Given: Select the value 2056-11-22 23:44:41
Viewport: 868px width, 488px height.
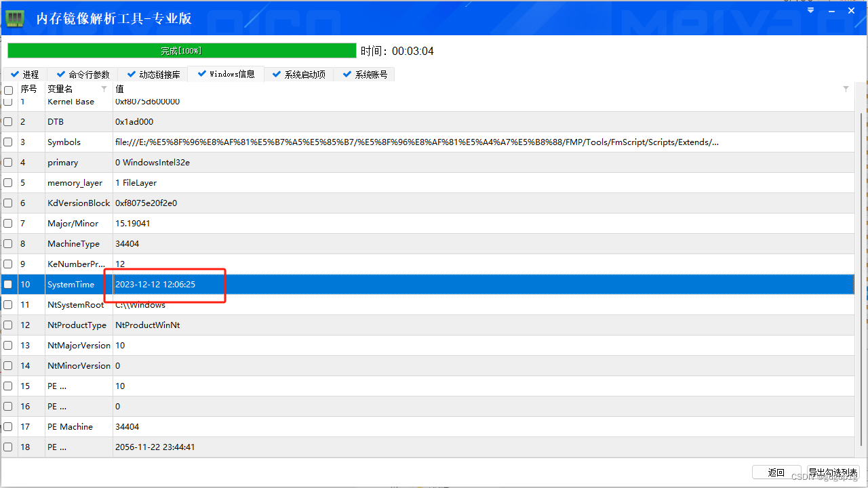Looking at the screenshot, I should coord(155,447).
